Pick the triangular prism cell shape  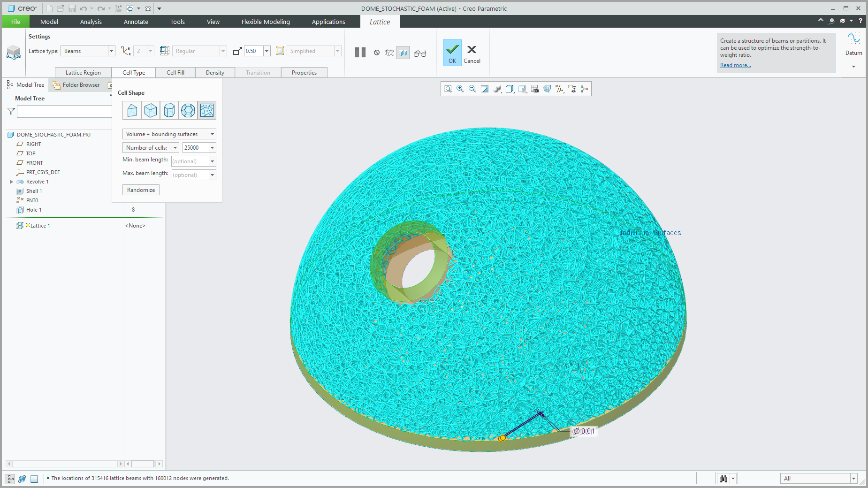[132, 110]
